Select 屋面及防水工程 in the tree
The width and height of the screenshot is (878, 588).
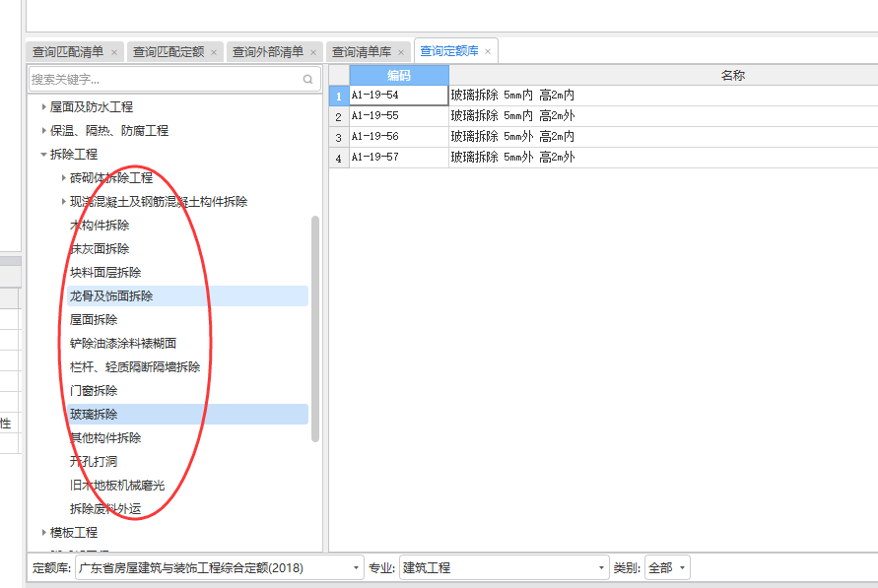[92, 106]
